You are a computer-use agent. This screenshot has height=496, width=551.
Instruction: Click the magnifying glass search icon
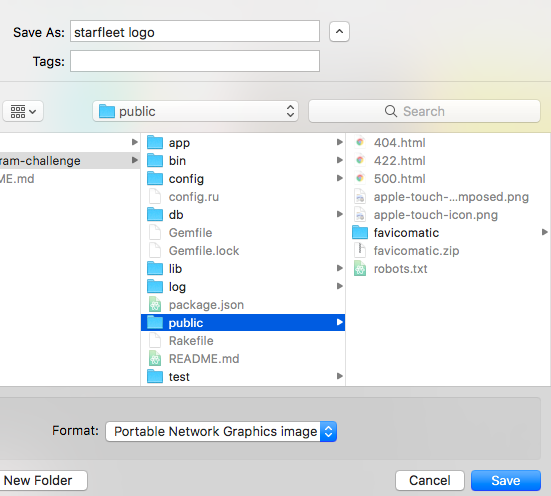point(391,111)
